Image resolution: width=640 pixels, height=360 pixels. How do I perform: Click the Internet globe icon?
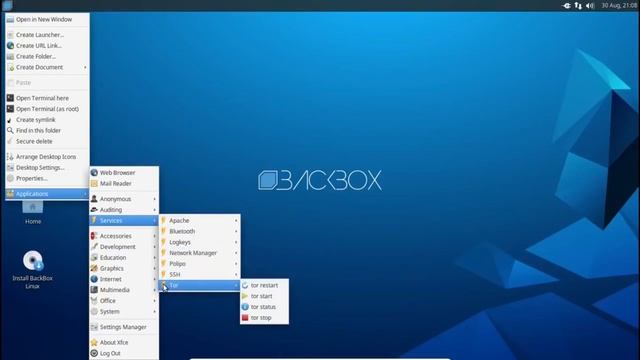[x=94, y=279]
